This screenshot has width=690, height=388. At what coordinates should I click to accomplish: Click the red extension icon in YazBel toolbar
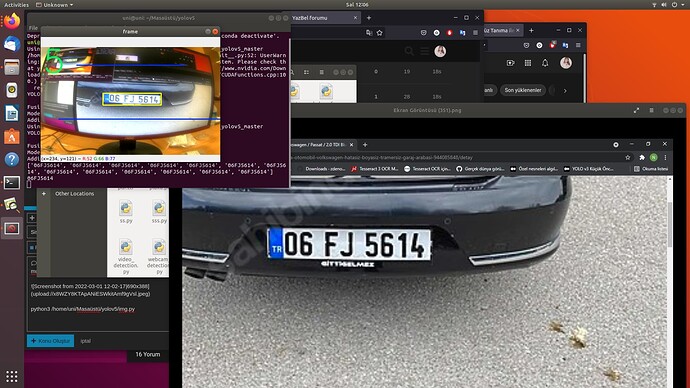pyautogui.click(x=449, y=33)
